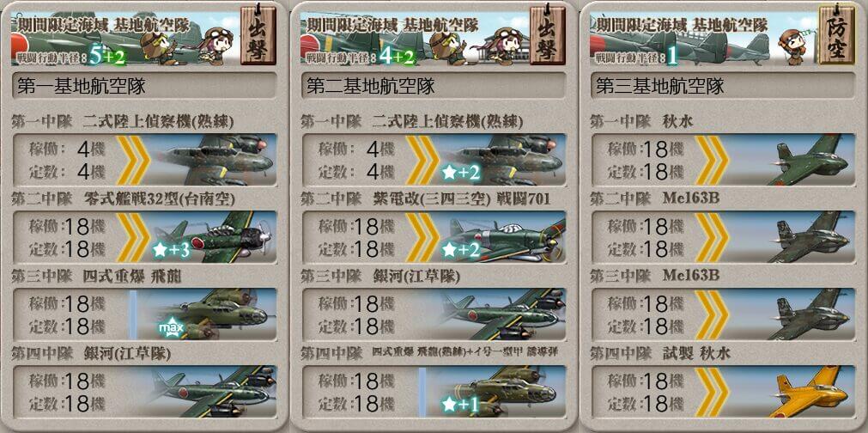The image size is (868, 433).
Task: Select 銀河(江草隊) plane in second air base
Action: point(502,314)
